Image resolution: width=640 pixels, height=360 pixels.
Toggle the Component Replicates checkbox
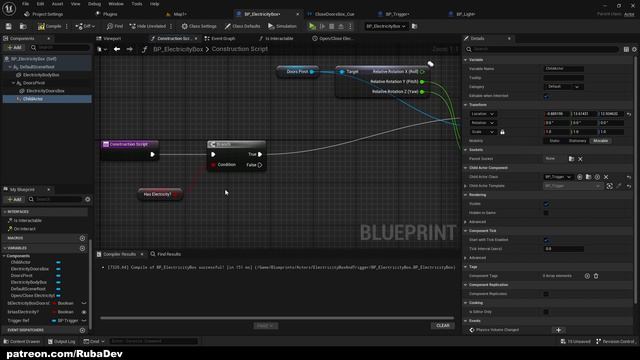click(546, 294)
